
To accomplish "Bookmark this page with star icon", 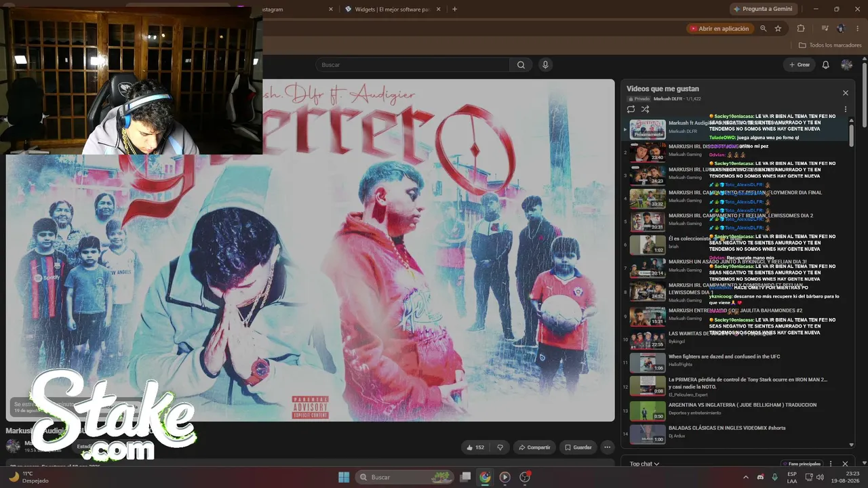I will pyautogui.click(x=778, y=28).
